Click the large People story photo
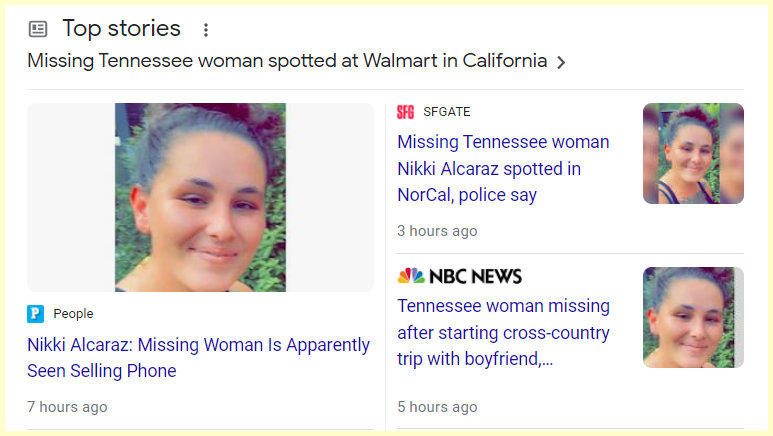773x436 pixels. tap(200, 197)
